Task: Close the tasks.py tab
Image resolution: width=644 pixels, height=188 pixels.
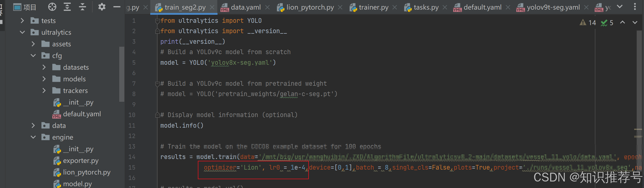Action: tap(445, 8)
